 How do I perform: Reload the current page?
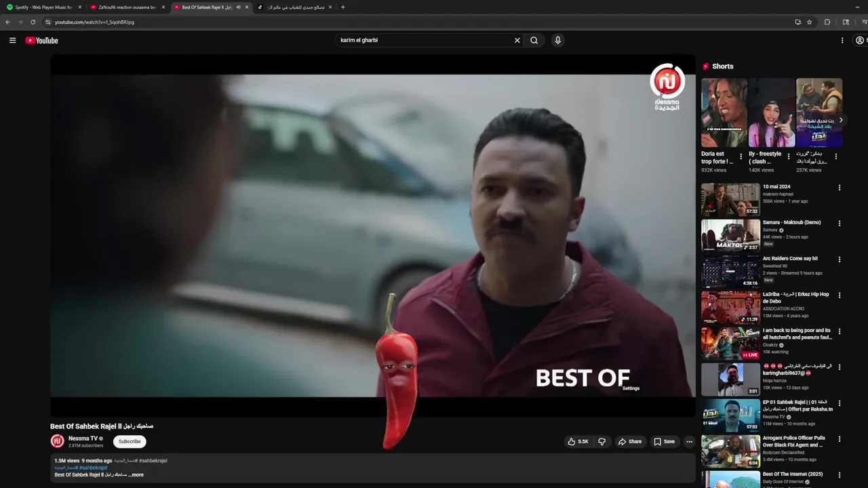point(33,22)
